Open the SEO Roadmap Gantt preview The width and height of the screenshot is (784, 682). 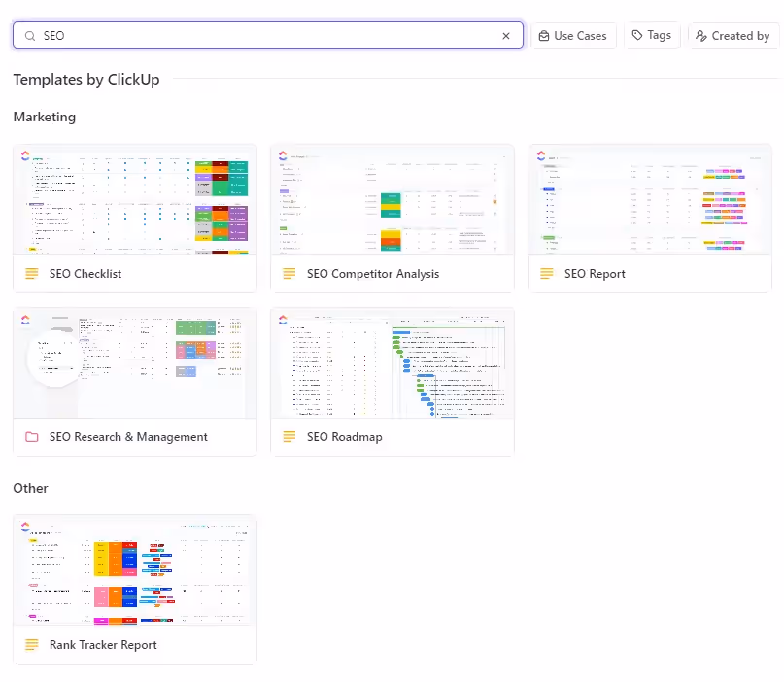pos(392,362)
